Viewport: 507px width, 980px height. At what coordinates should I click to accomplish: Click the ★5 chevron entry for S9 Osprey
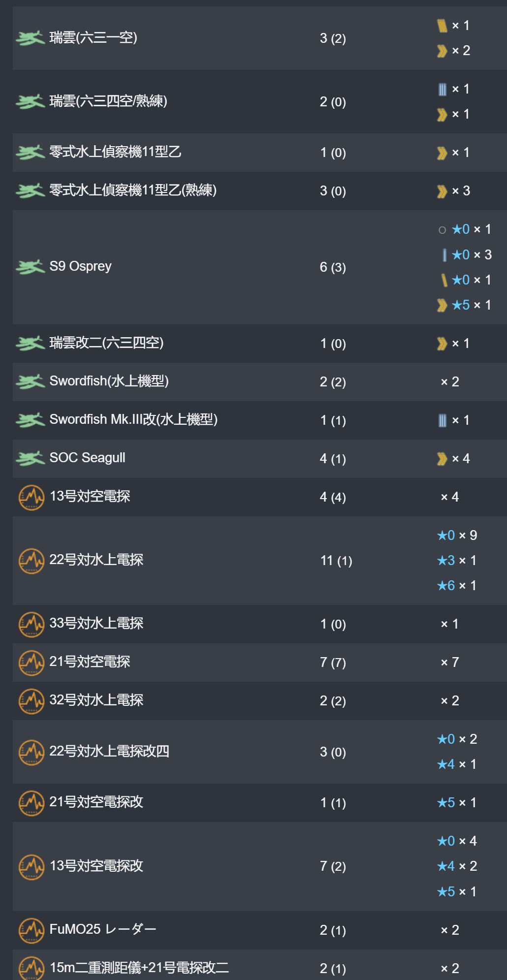[x=464, y=305]
